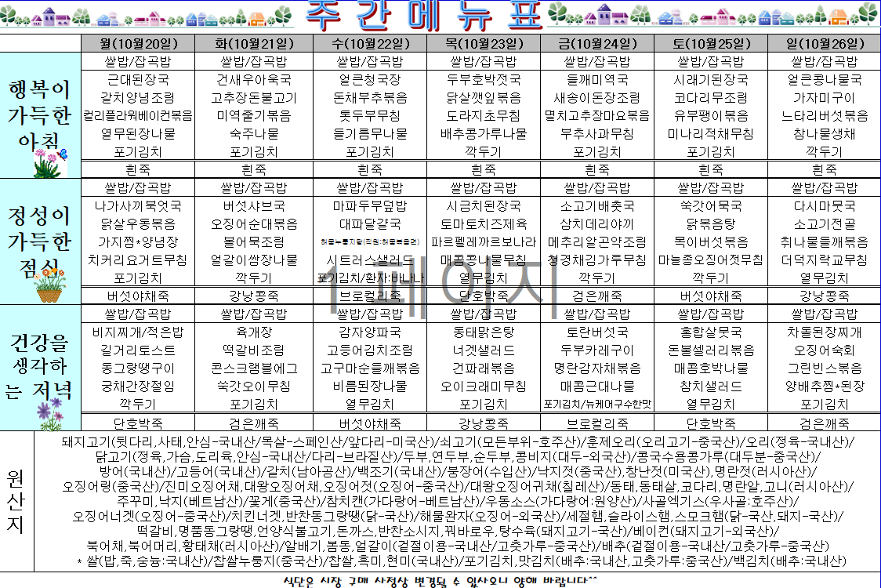881x588 pixels.
Task: Select the 월(10월20일) column header
Action: [138, 43]
